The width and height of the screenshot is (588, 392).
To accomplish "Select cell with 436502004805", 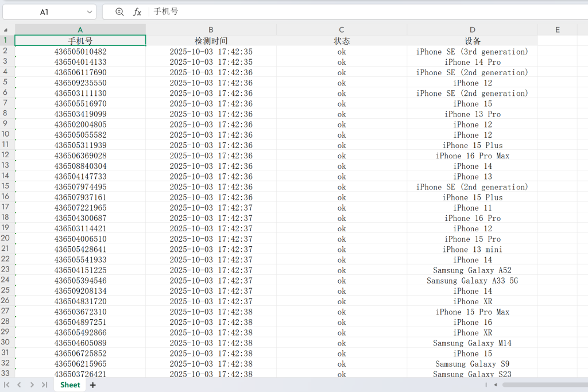I will click(80, 125).
